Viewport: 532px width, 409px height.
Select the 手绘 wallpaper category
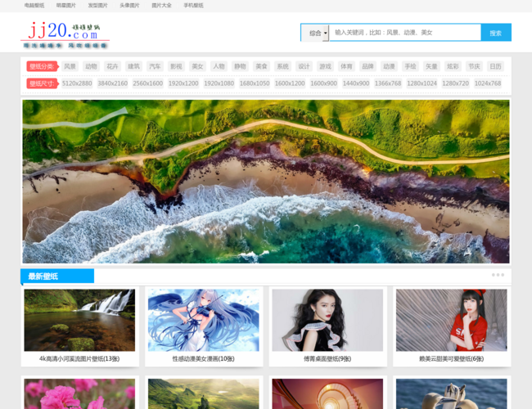[x=410, y=66]
